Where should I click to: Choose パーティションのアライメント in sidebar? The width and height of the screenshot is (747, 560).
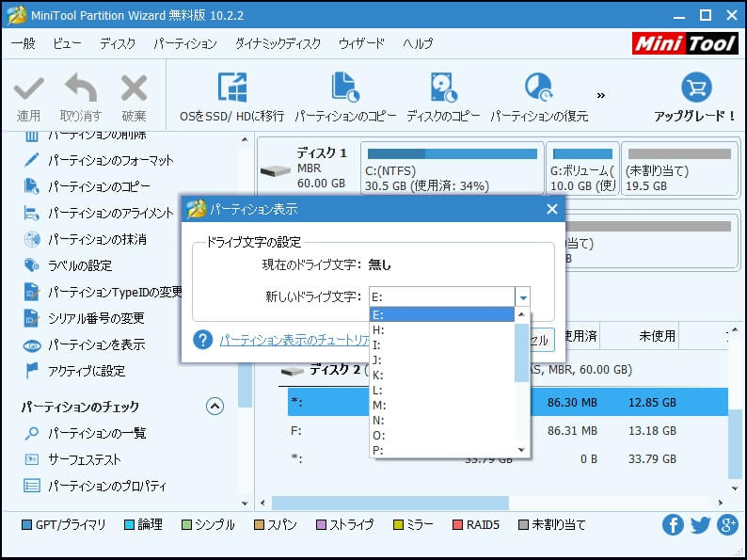point(99,213)
